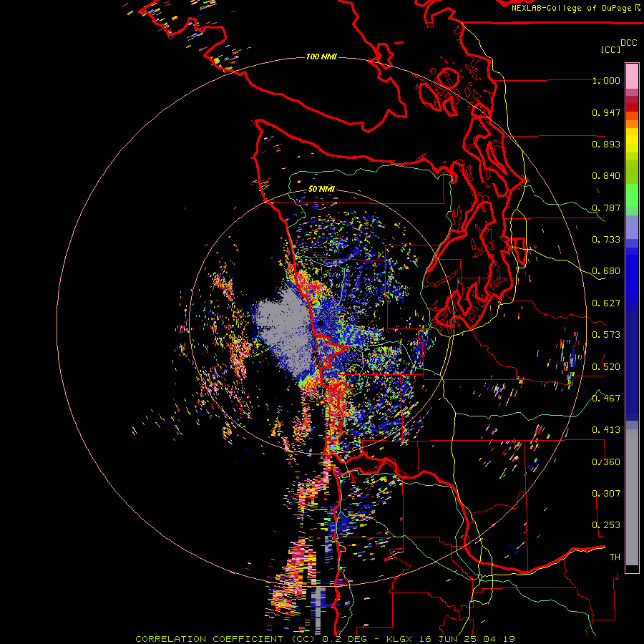Click the TH threshold legend label
Viewport: 644px width, 644px height.
point(615,557)
